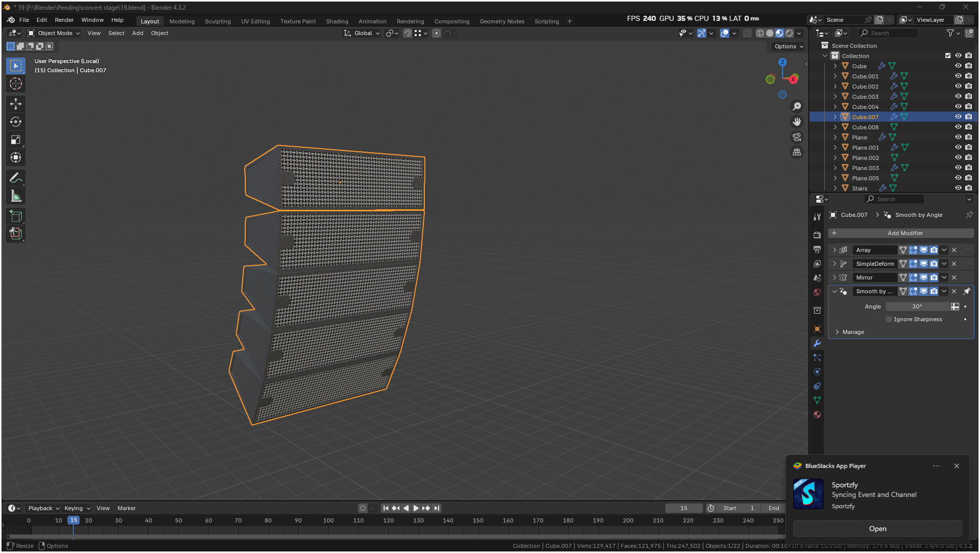980x553 pixels.
Task: Select the Rotate tool
Action: tap(16, 122)
